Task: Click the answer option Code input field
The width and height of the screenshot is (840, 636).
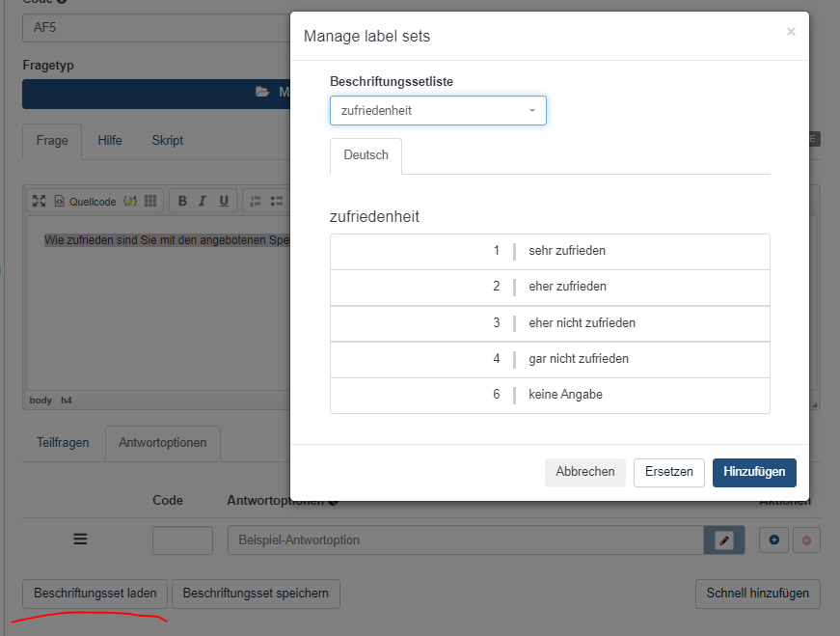Action: pos(182,540)
